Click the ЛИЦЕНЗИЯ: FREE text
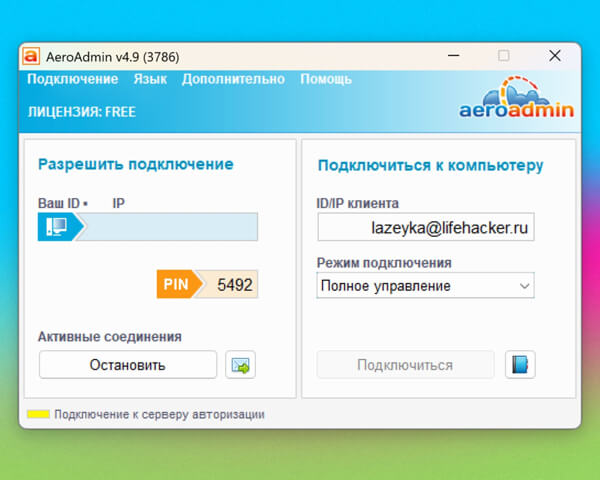Screen dimensions: 600x480 pyautogui.click(x=82, y=112)
